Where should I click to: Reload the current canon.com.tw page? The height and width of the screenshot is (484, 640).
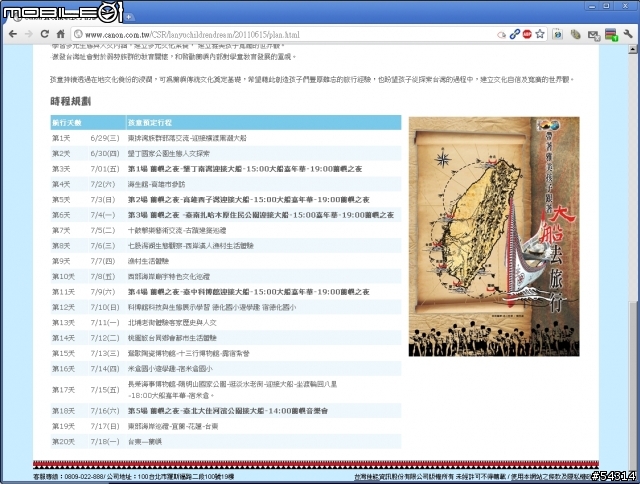tap(44, 34)
